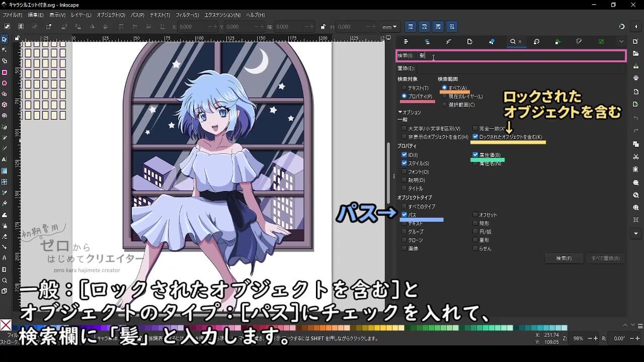Image resolution: width=644 pixels, height=362 pixels.
Task: Select the Rectangle tool
Action: [x=5, y=72]
